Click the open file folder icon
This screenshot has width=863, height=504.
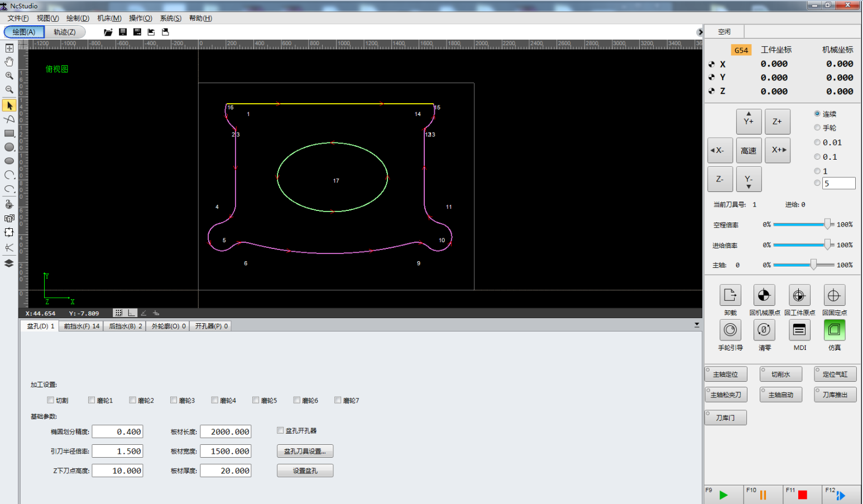pos(108,32)
